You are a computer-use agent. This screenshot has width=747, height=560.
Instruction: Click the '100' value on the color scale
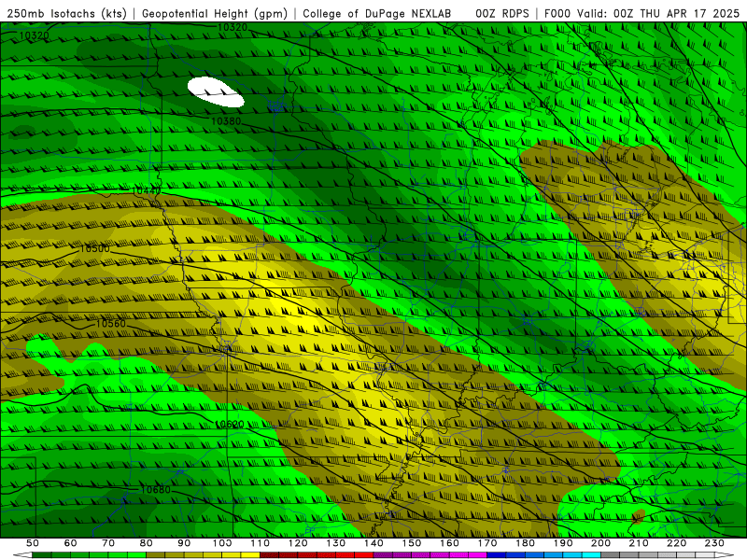pos(222,543)
